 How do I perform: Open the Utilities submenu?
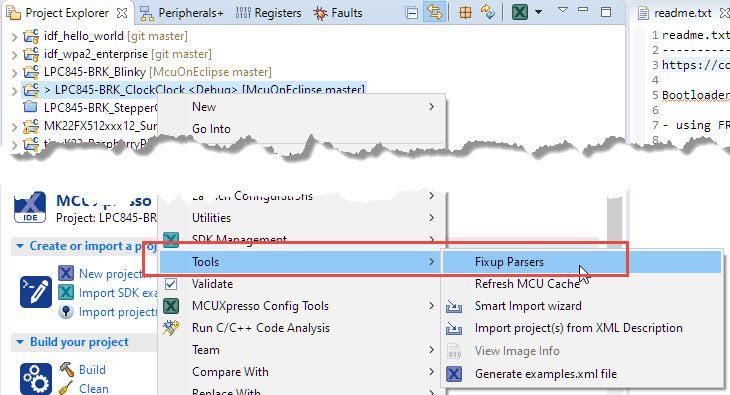[x=302, y=218]
